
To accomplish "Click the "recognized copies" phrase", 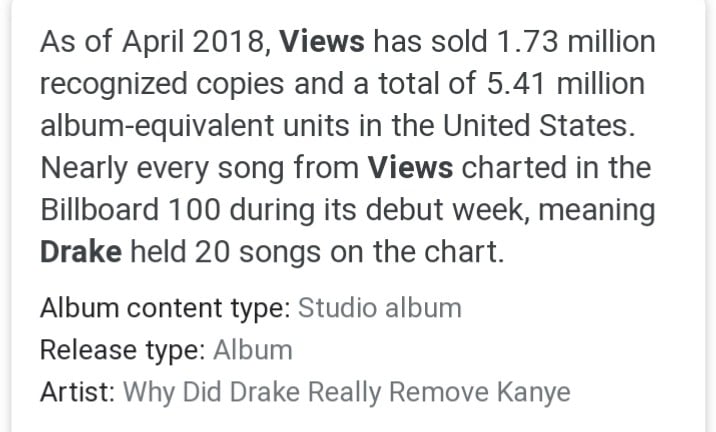I will pos(163,84).
